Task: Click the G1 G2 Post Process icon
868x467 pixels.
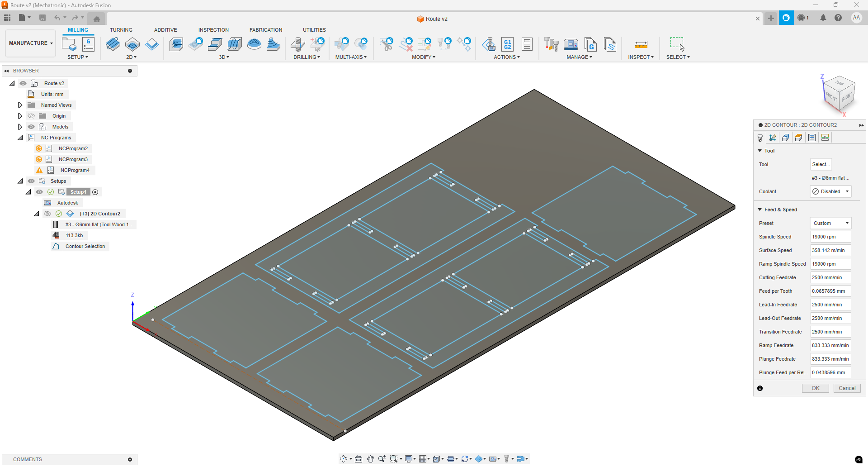Action: (508, 44)
